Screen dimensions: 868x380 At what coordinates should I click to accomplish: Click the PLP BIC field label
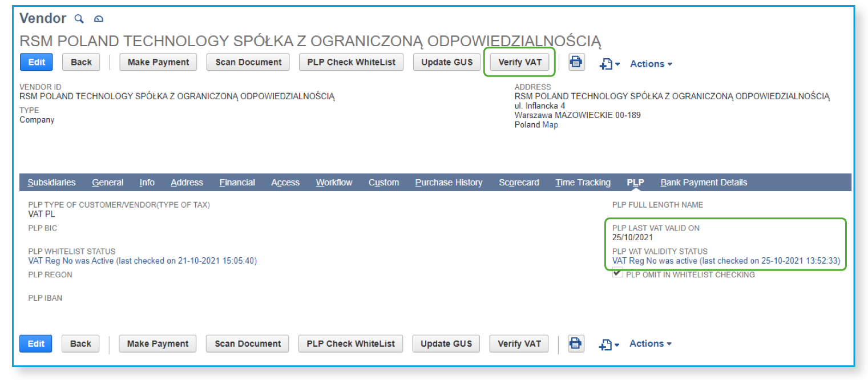pos(42,228)
